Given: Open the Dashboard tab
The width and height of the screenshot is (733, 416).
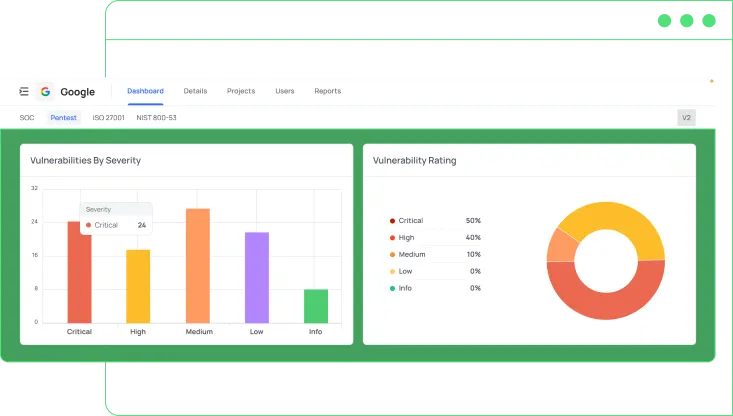Looking at the screenshot, I should click(145, 91).
